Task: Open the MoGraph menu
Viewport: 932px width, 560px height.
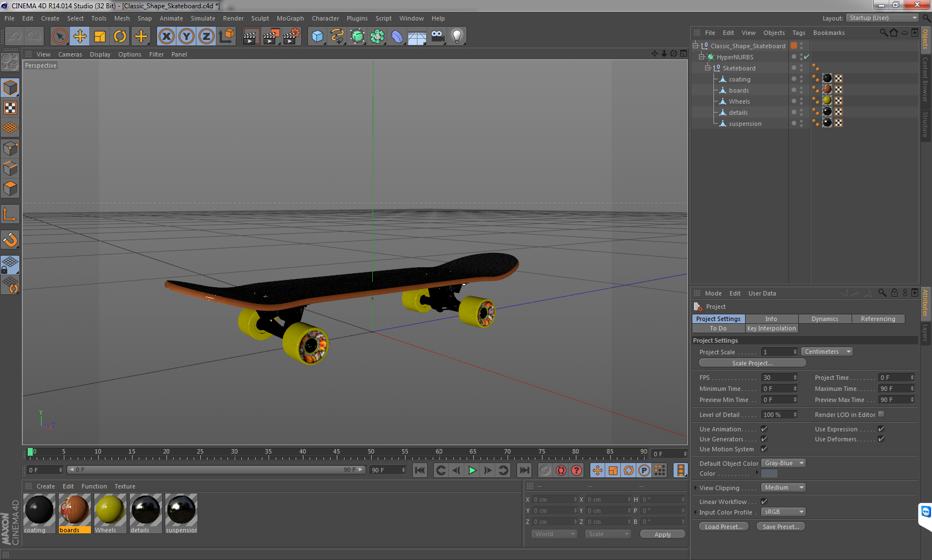Action: (290, 18)
